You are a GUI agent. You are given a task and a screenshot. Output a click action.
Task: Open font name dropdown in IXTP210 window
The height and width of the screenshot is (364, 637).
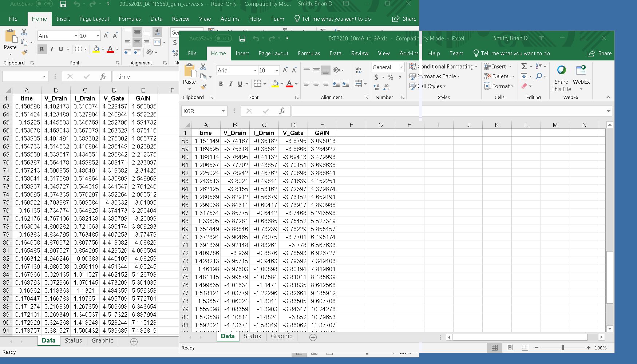(255, 71)
